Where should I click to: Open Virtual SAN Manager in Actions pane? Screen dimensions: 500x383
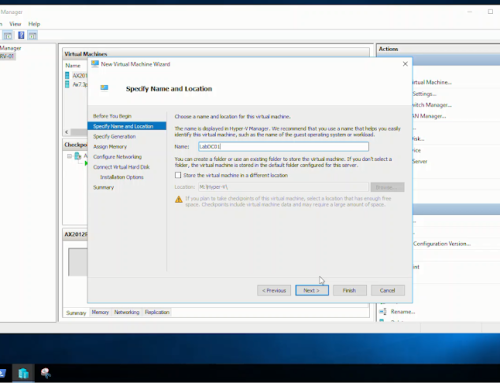[x=429, y=116]
